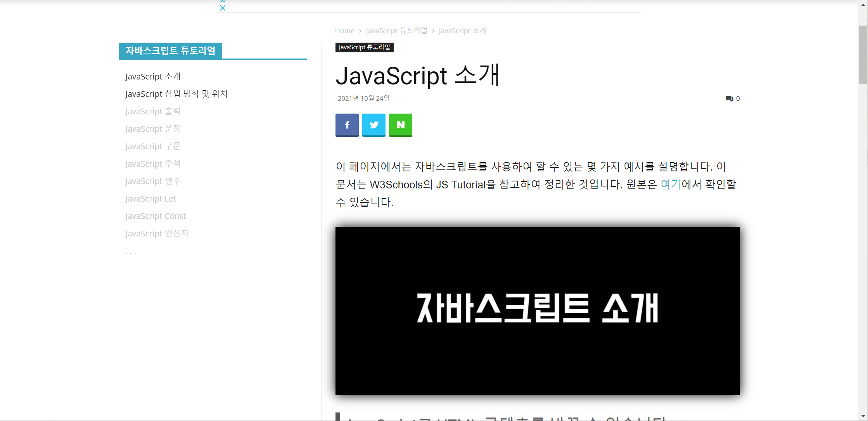This screenshot has height=421, width=868.
Task: Click the scrollbar down arrow
Action: click(863, 416)
